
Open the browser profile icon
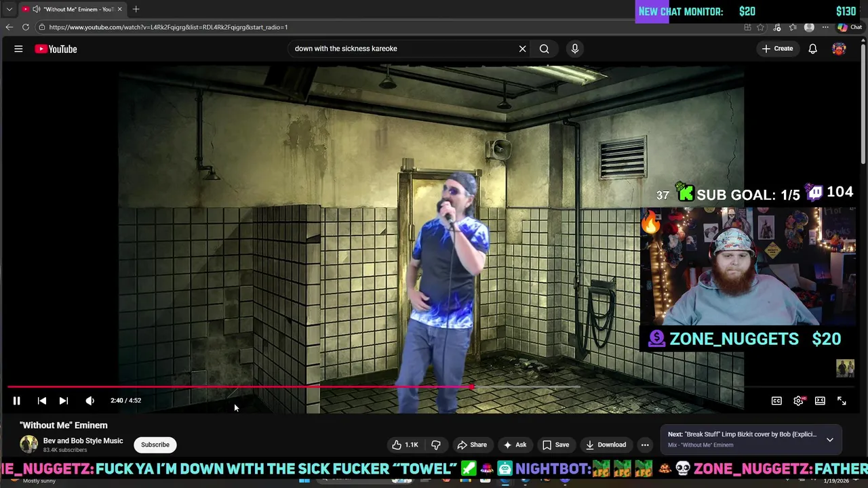(x=809, y=27)
